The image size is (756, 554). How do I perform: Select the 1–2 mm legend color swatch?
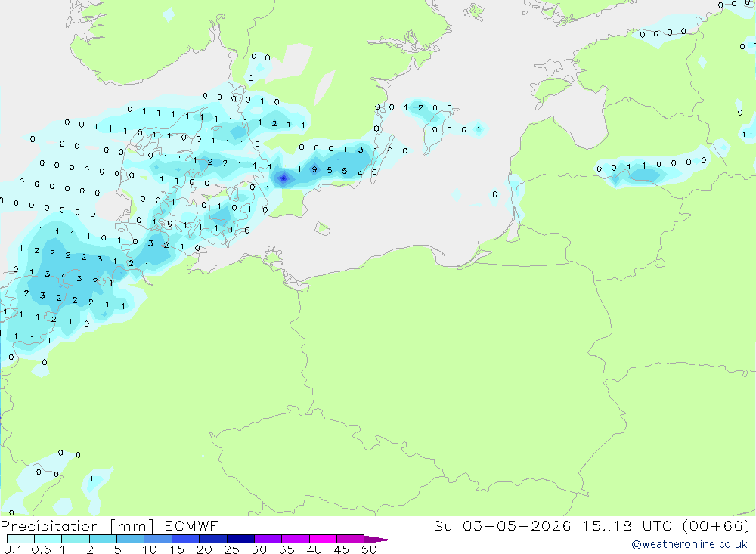[76, 539]
